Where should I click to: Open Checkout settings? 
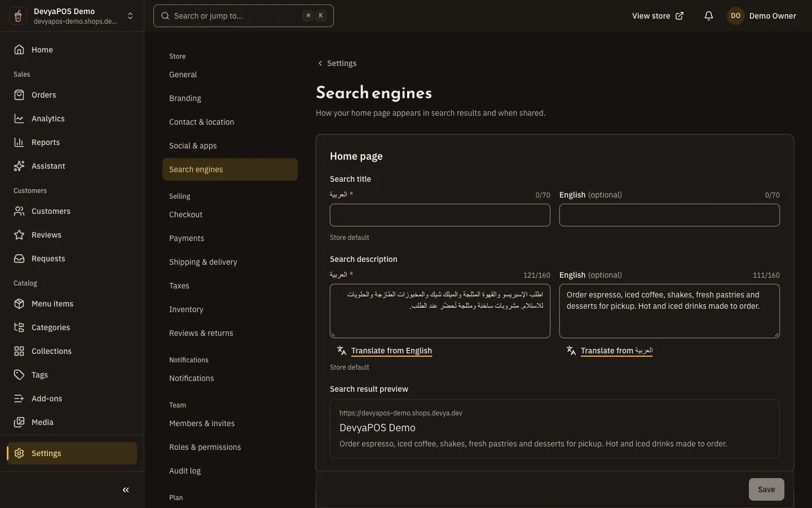pos(230,214)
